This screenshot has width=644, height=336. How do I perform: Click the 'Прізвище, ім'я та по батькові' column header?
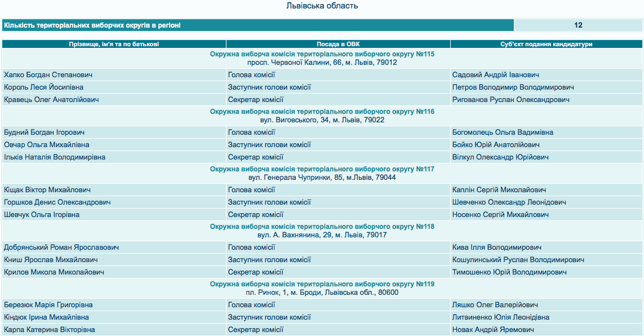(x=114, y=44)
